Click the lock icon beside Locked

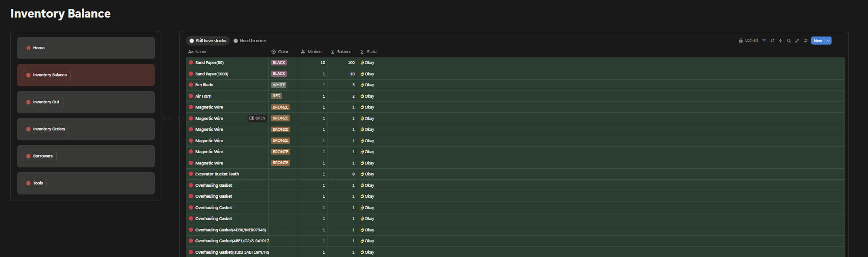tap(741, 40)
